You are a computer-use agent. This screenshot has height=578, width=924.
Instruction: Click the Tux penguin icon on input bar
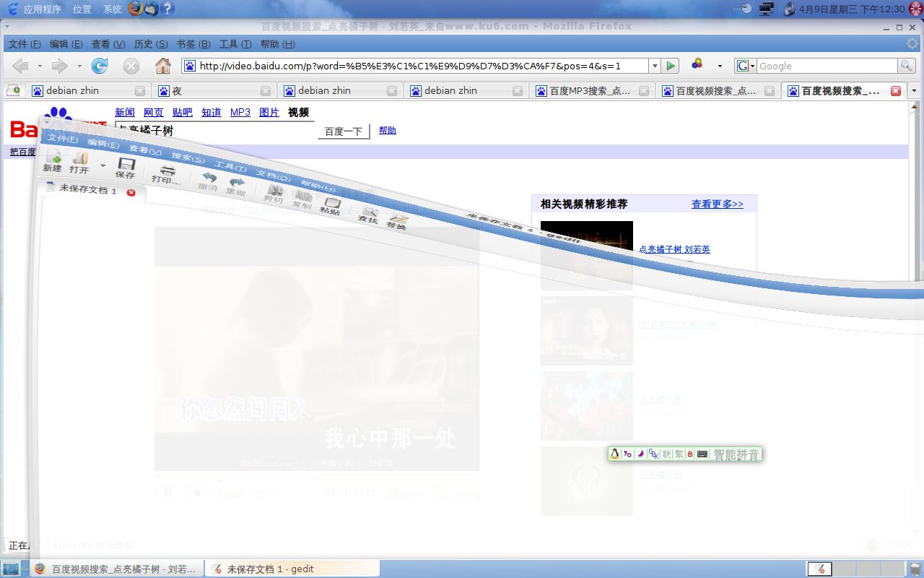coord(615,454)
